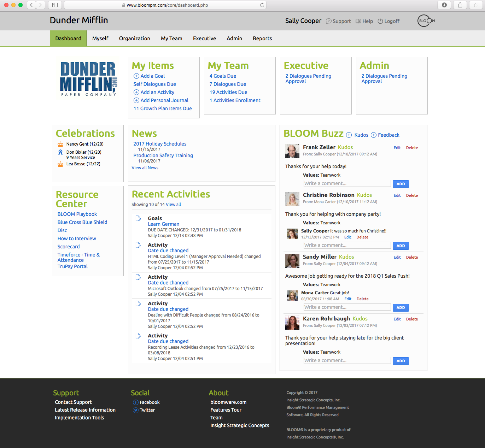Screen dimensions: 485x448
Task: Click the plus icon next to Add a Goal
Action: (x=136, y=76)
